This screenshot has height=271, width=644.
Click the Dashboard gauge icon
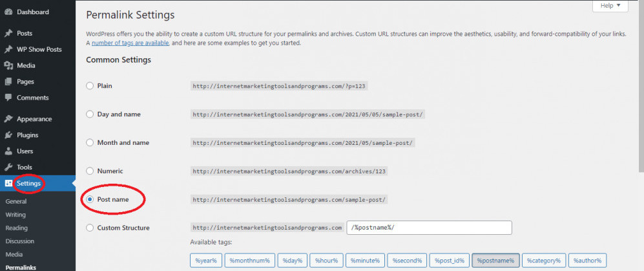(x=8, y=12)
